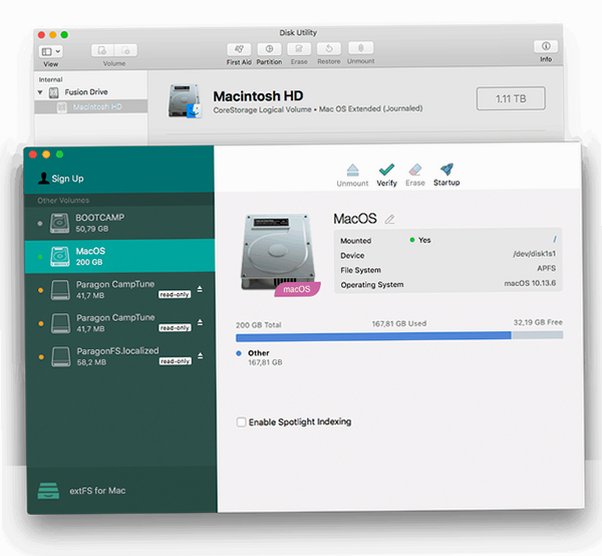The width and height of the screenshot is (602, 556).
Task: Enable Spotlight Indexing checkbox
Action: [x=241, y=422]
